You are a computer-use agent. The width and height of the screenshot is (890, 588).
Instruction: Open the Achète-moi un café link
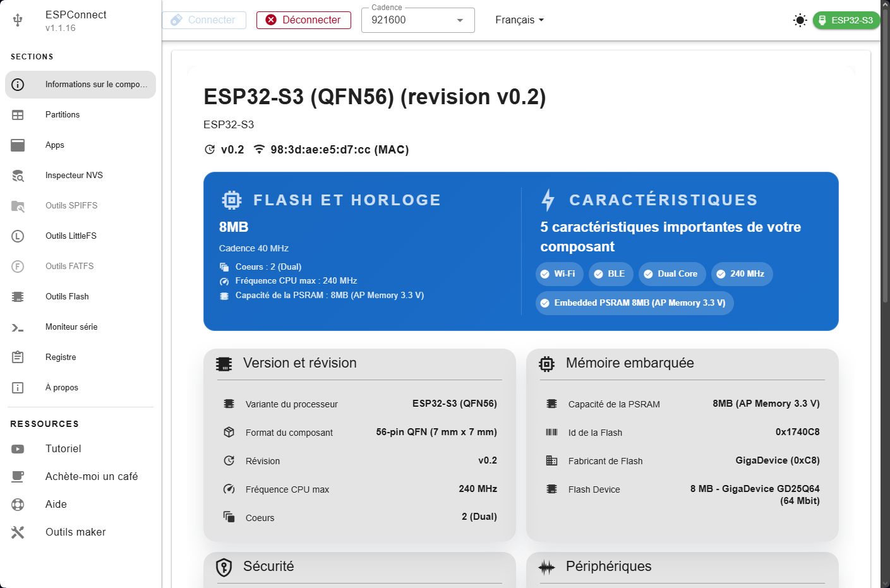point(80,477)
